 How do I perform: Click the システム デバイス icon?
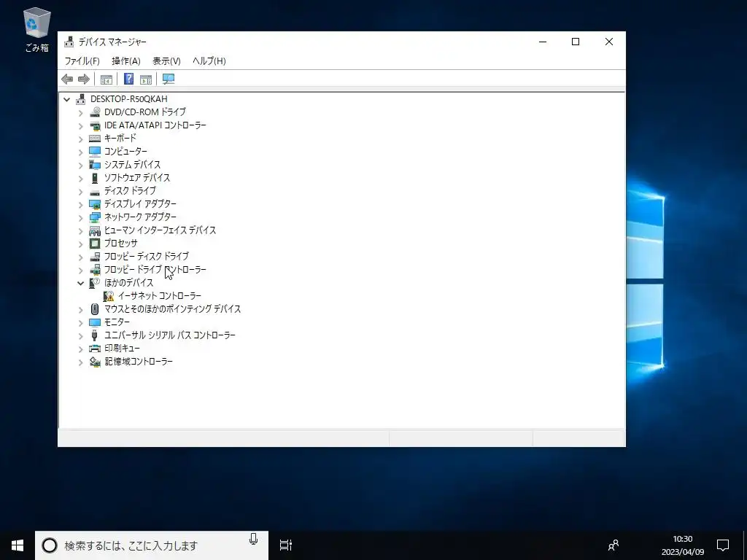(95, 165)
